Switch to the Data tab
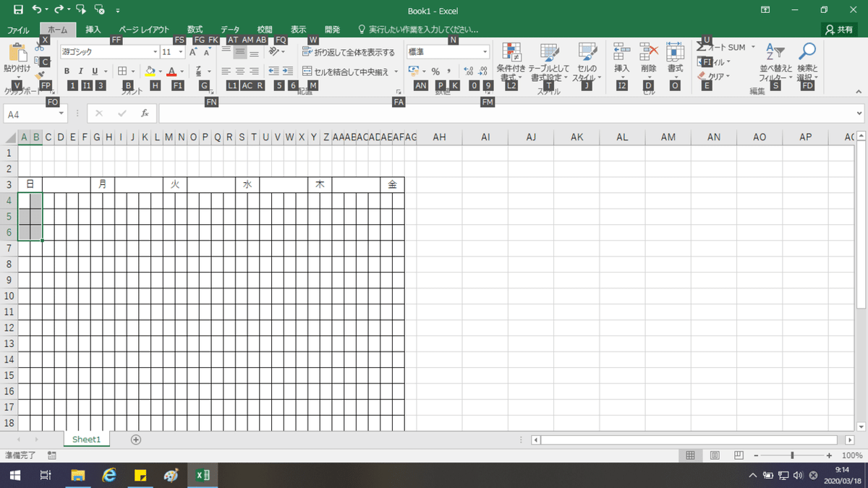868x488 pixels. click(230, 30)
